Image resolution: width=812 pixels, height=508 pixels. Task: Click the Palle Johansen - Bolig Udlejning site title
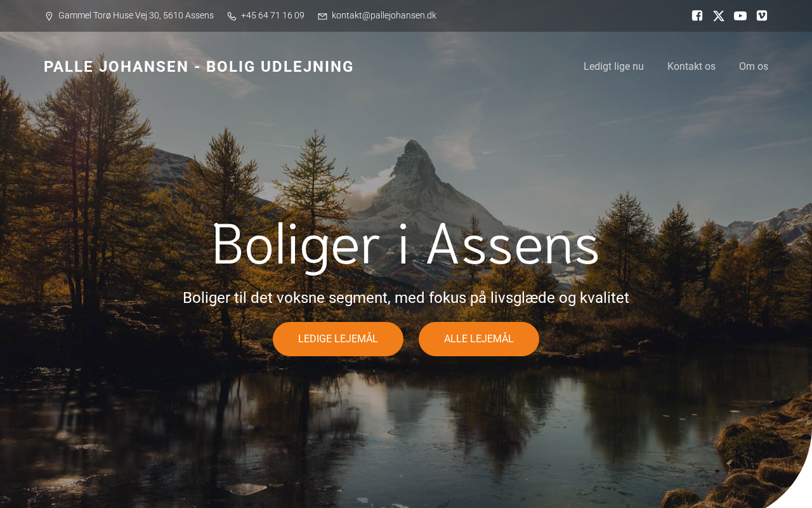coord(199,67)
